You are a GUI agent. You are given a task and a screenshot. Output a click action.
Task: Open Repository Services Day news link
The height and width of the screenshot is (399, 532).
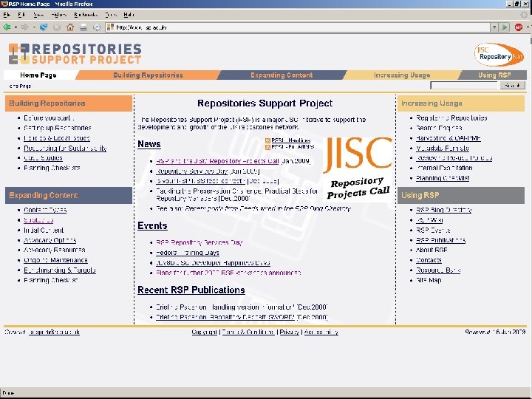click(x=192, y=171)
